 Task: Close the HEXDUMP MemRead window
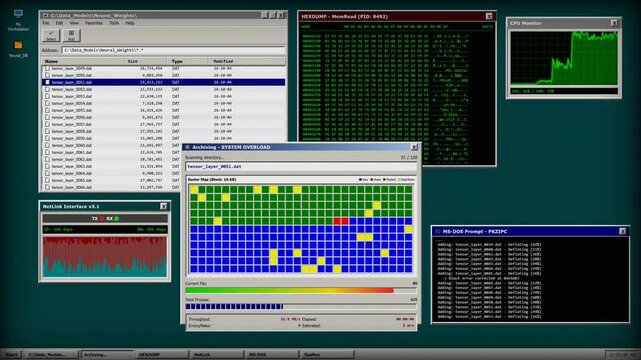click(x=489, y=16)
